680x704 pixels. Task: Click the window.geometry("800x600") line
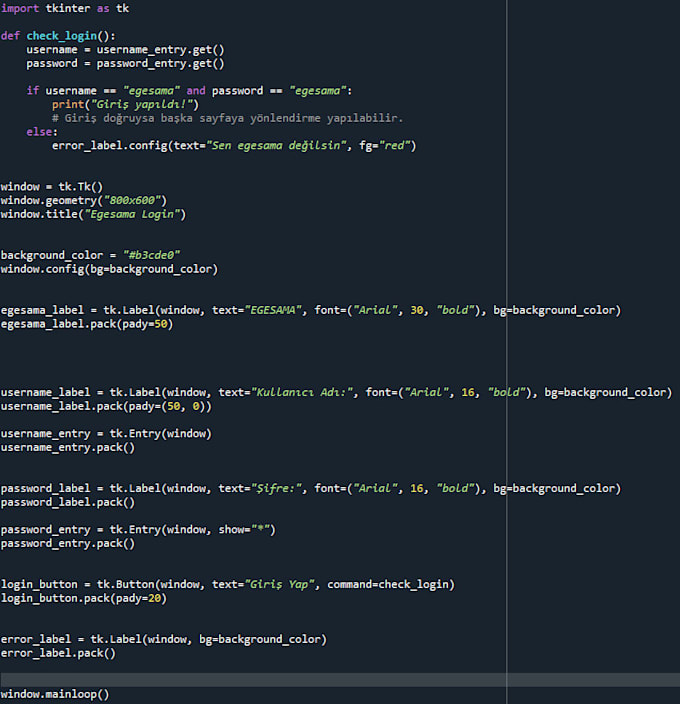pos(83,201)
